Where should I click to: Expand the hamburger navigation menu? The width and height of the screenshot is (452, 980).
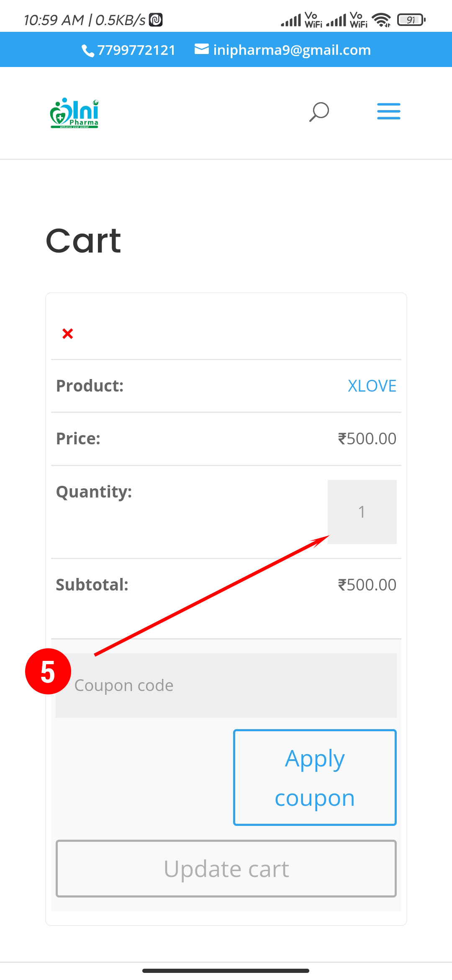pos(388,111)
